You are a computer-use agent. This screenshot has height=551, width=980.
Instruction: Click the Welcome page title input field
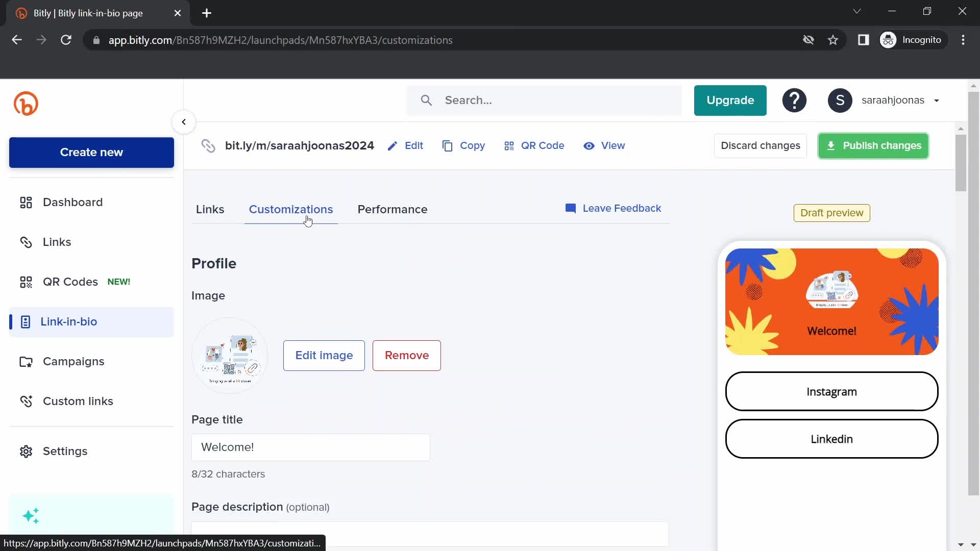click(311, 447)
